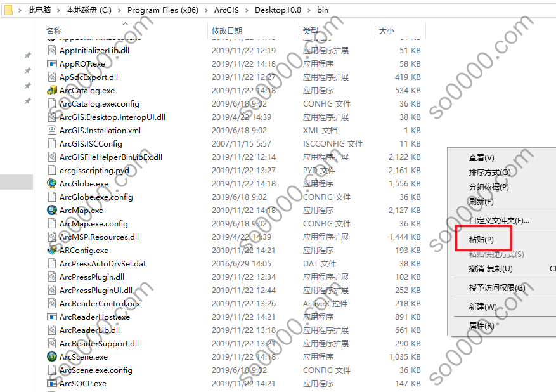Click the 2007/11/15 5:57 date cell
Screen dimensions: 556x392
pyautogui.click(x=242, y=144)
